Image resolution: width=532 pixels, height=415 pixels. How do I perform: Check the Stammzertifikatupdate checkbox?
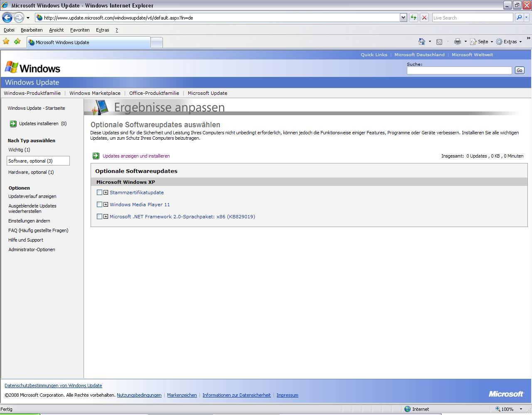(99, 193)
